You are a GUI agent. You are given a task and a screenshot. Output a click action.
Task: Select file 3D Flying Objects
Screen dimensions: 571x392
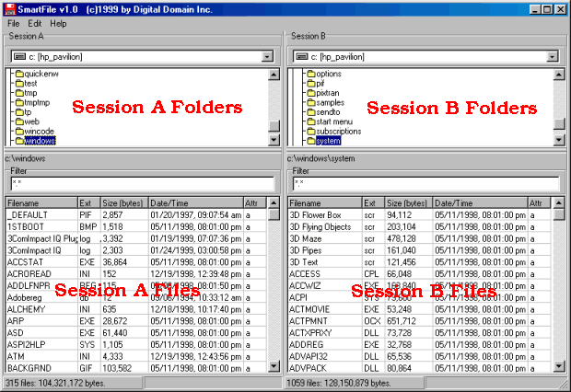(320, 226)
